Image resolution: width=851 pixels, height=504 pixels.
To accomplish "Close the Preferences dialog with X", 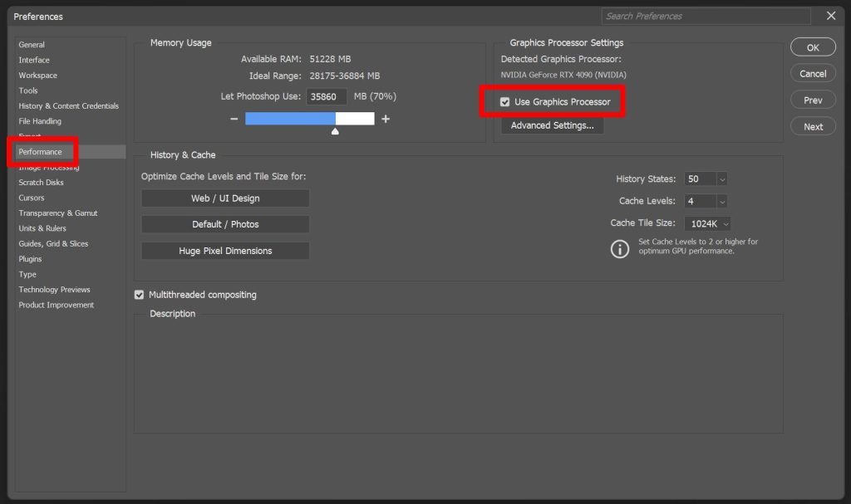I will tap(831, 16).
